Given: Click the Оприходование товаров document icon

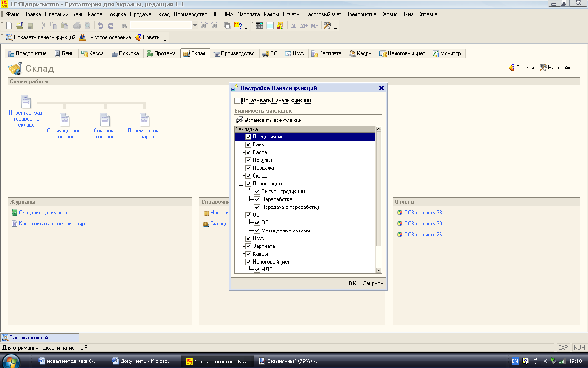Looking at the screenshot, I should pyautogui.click(x=65, y=120).
